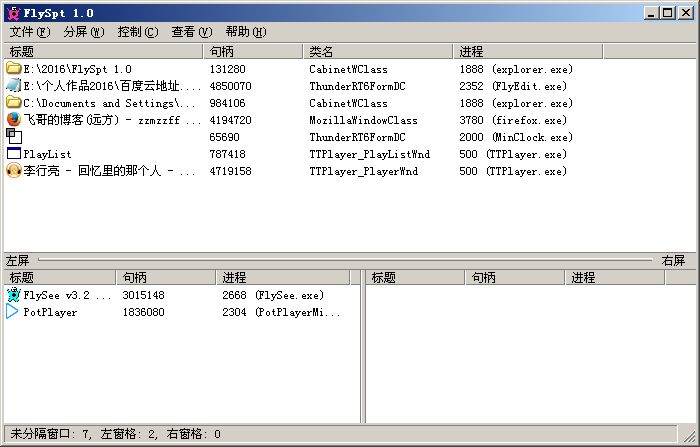
Task: Sort top list by 句柄 column header
Action: click(x=254, y=51)
